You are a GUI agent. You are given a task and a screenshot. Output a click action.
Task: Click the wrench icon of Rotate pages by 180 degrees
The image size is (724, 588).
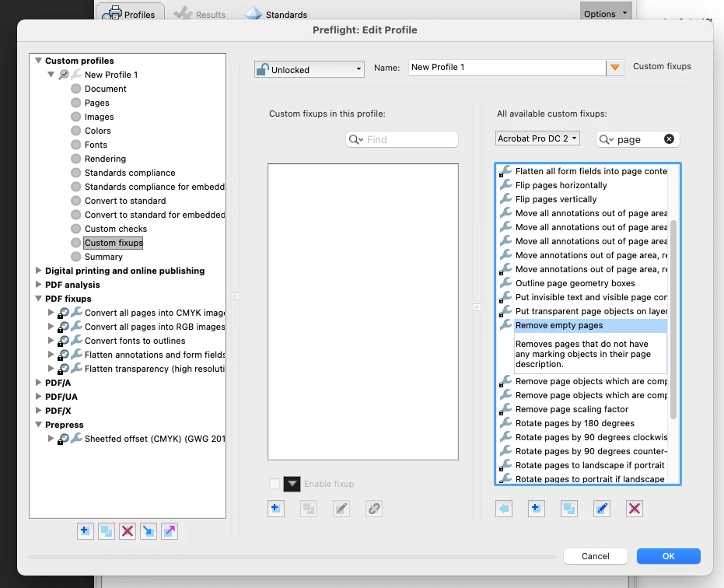[x=505, y=423]
